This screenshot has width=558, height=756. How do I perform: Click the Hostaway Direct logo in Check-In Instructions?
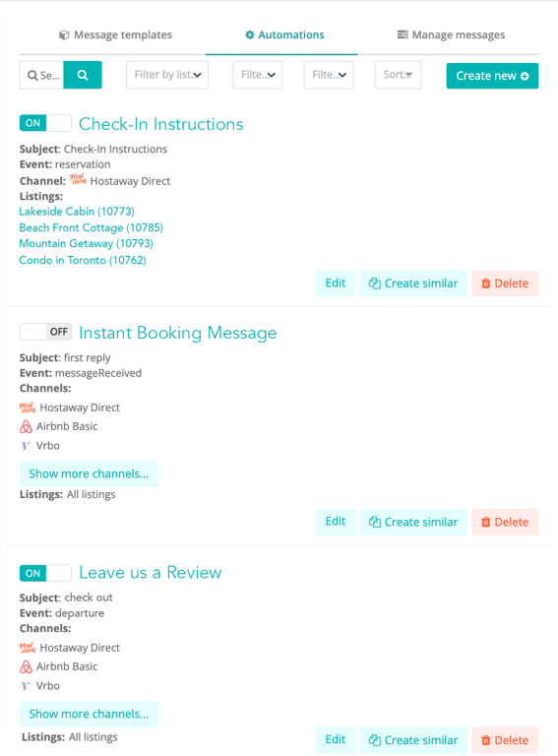point(78,179)
